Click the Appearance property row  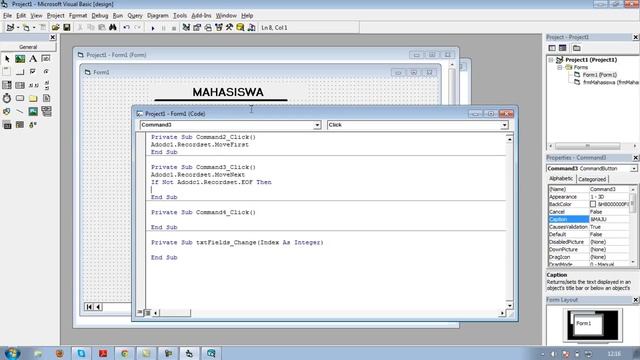pos(589,197)
